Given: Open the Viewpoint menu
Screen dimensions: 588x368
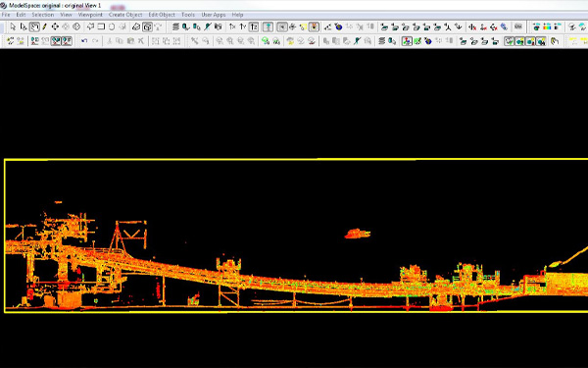Looking at the screenshot, I should [90, 15].
